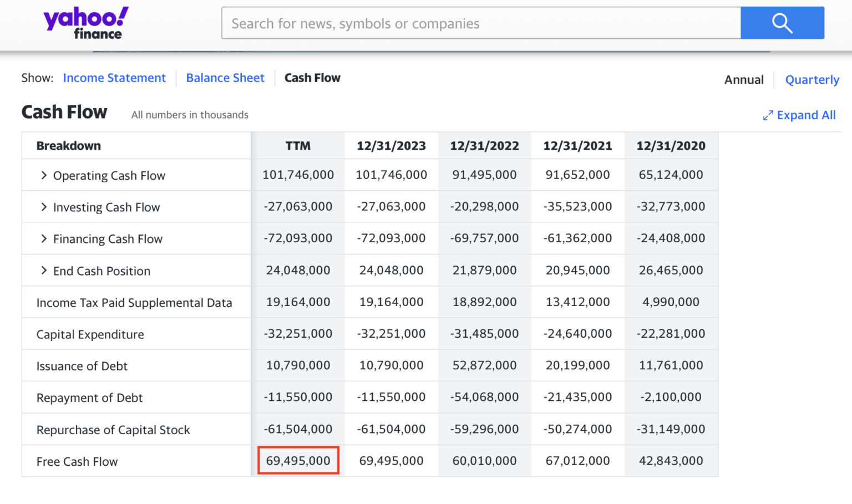Focus the news and symbols search field
This screenshot has height=504, width=852.
480,23
